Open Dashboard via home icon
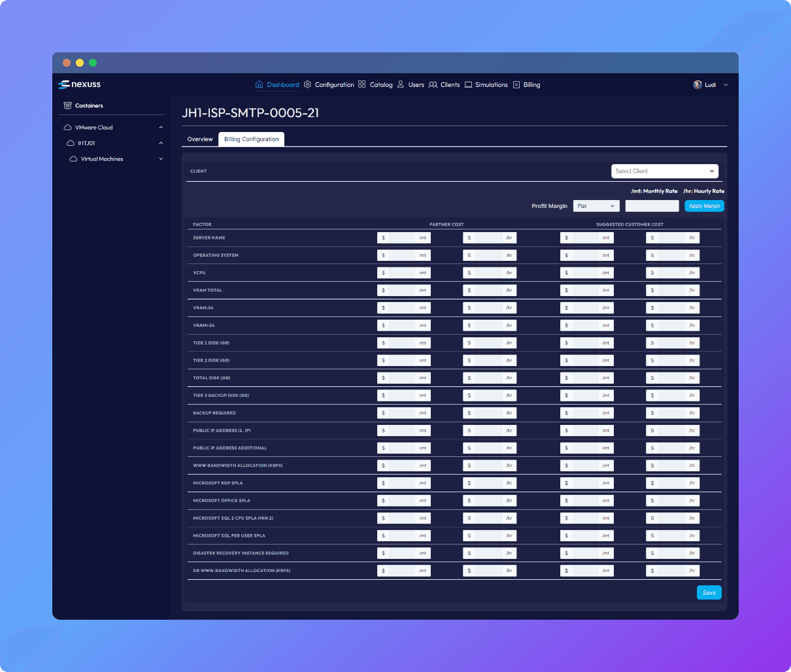The height and width of the screenshot is (672, 791). point(259,84)
